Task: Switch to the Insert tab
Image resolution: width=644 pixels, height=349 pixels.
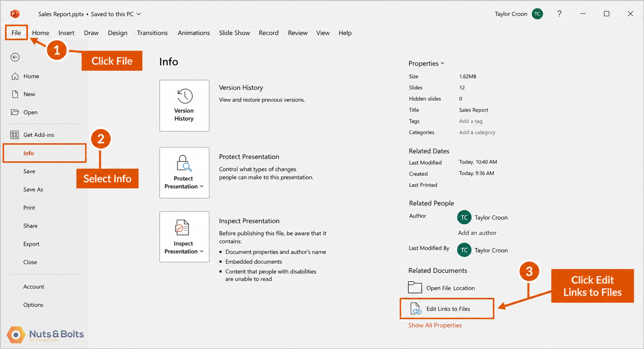Action: (x=66, y=33)
